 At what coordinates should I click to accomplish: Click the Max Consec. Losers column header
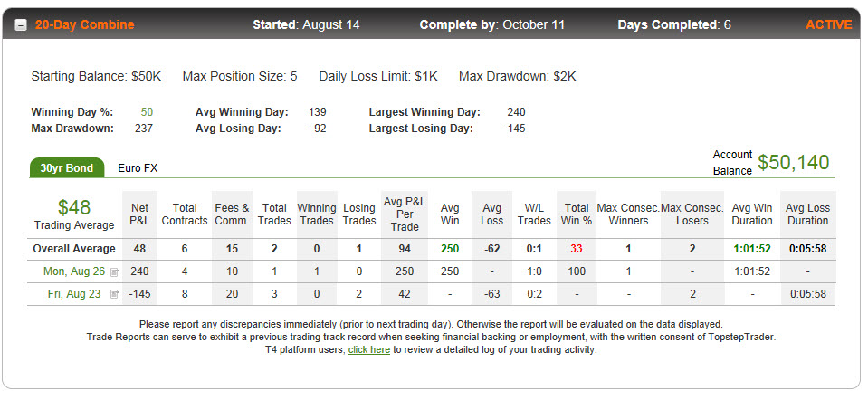pyautogui.click(x=692, y=214)
